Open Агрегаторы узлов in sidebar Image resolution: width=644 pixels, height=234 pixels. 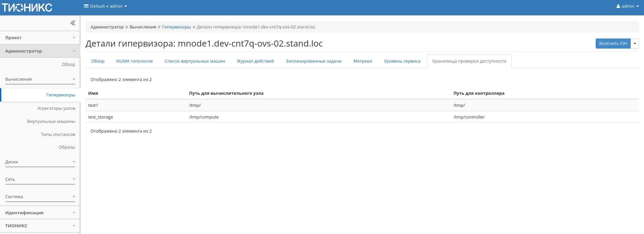click(x=56, y=108)
